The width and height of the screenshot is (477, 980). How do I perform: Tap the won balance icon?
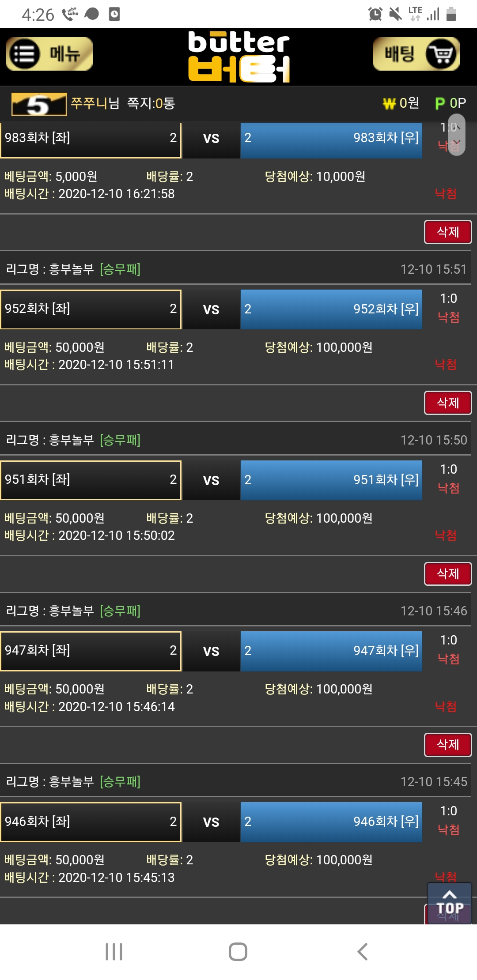click(x=389, y=103)
